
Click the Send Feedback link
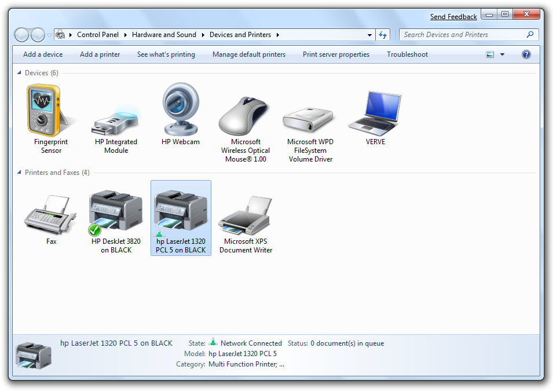pyautogui.click(x=453, y=17)
